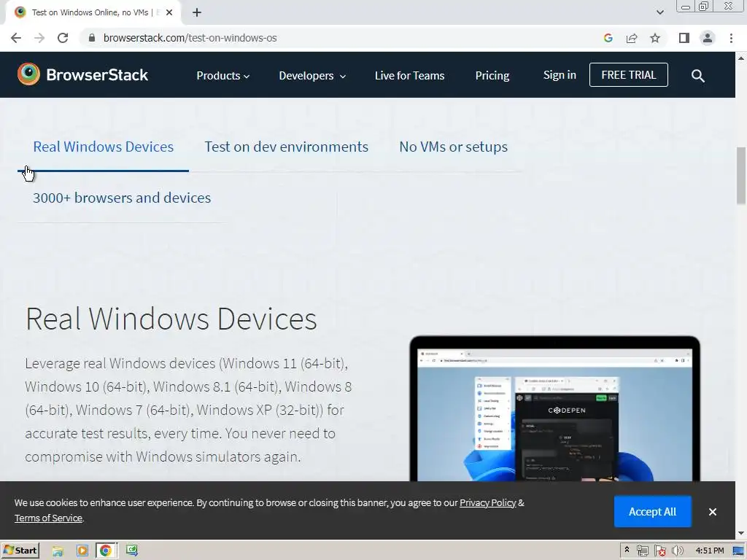Open a new tab with the plus icon
Image resolution: width=747 pixels, height=560 pixels.
(197, 13)
